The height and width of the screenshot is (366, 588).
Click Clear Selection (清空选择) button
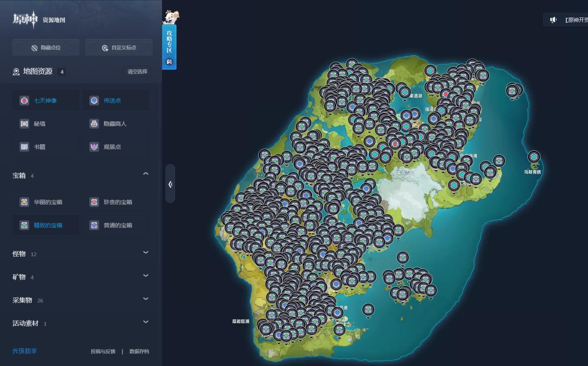tap(137, 71)
